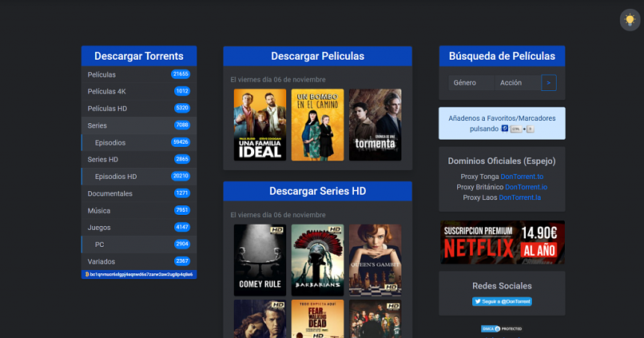
Task: Click the search arrow submit button
Action: pyautogui.click(x=549, y=82)
